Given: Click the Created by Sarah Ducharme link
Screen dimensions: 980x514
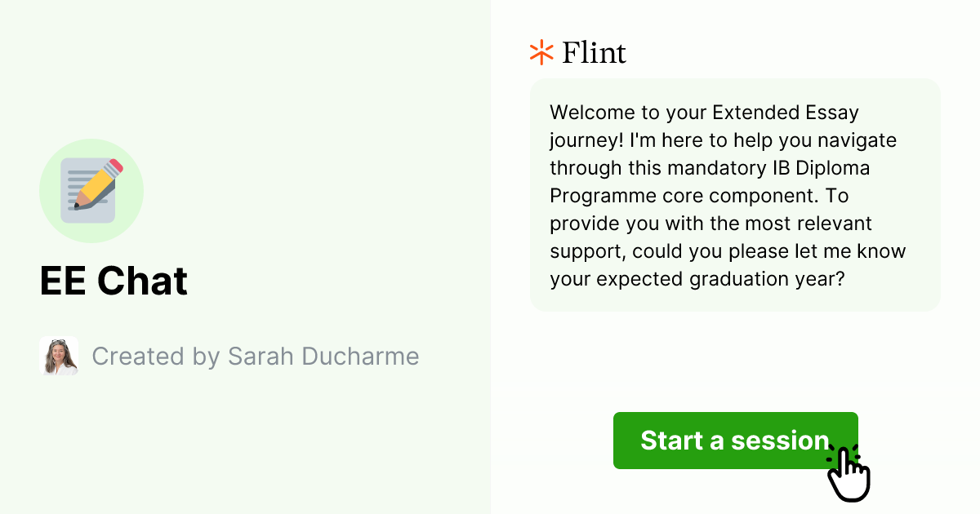Looking at the screenshot, I should pyautogui.click(x=256, y=356).
